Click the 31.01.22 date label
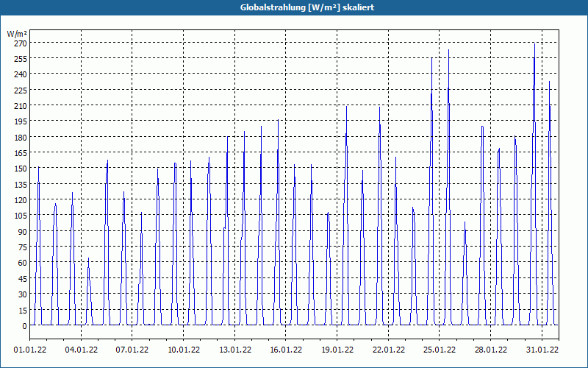 542,350
